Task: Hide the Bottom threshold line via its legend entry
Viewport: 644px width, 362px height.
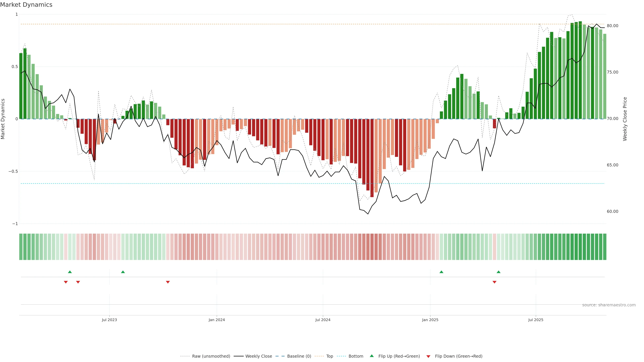Action: (356, 356)
